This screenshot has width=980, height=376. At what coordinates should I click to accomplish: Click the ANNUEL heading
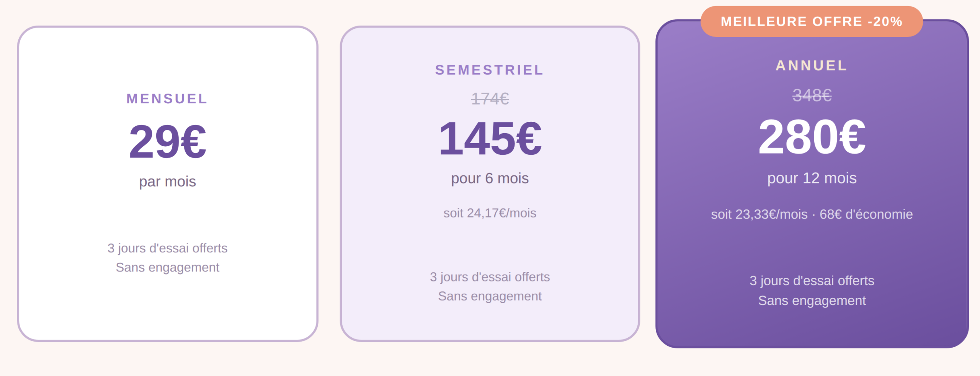pyautogui.click(x=812, y=65)
